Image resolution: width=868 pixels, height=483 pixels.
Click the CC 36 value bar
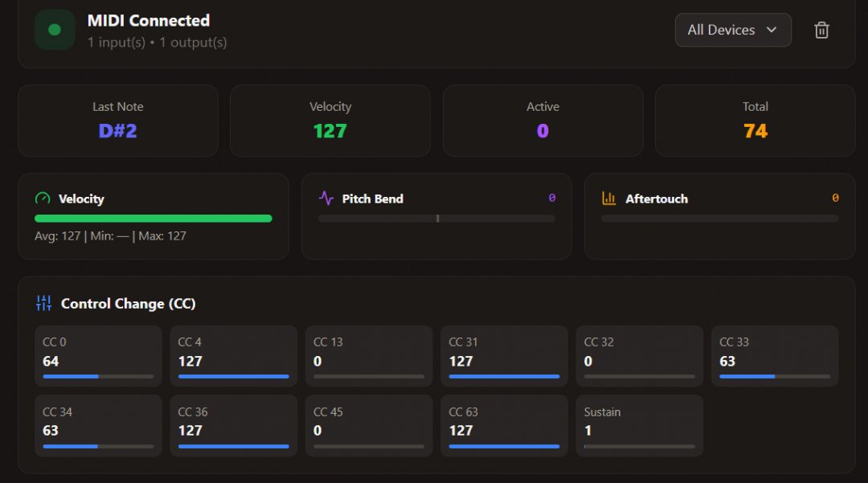[233, 446]
